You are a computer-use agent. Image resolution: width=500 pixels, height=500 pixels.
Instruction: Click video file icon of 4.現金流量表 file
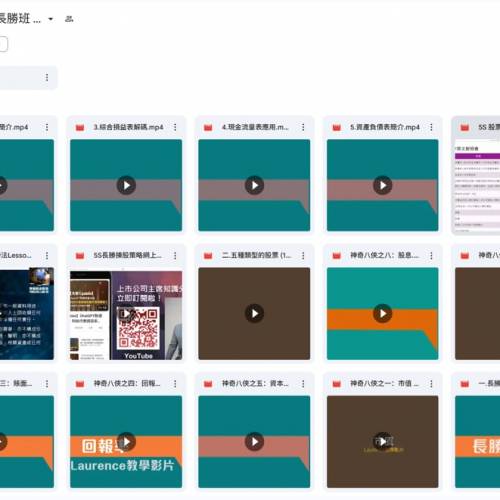208,127
